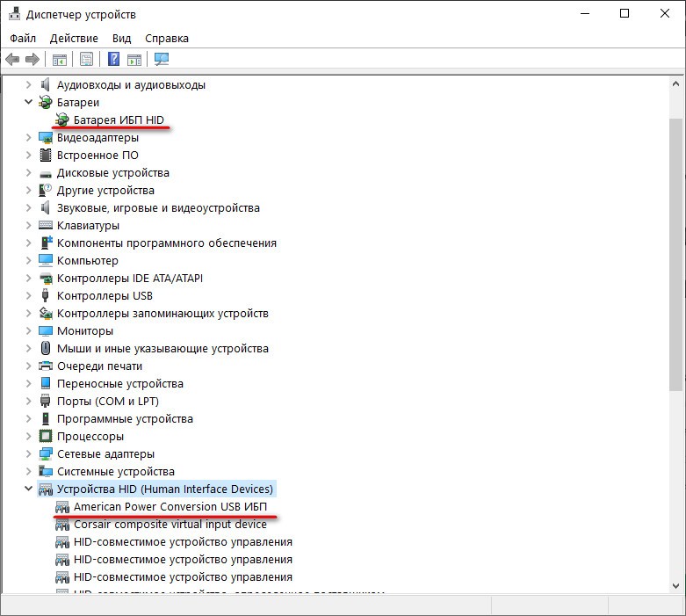Open the Properties toolbar icon

point(87,59)
